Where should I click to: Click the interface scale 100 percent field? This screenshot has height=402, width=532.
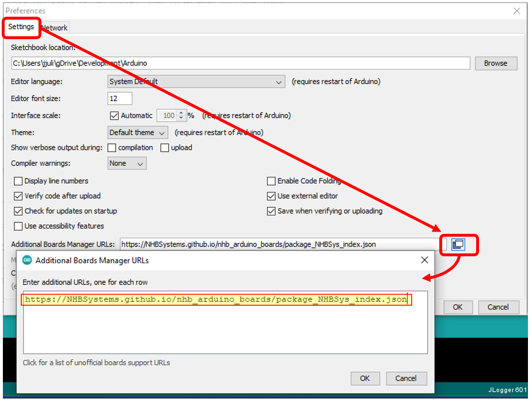click(168, 116)
